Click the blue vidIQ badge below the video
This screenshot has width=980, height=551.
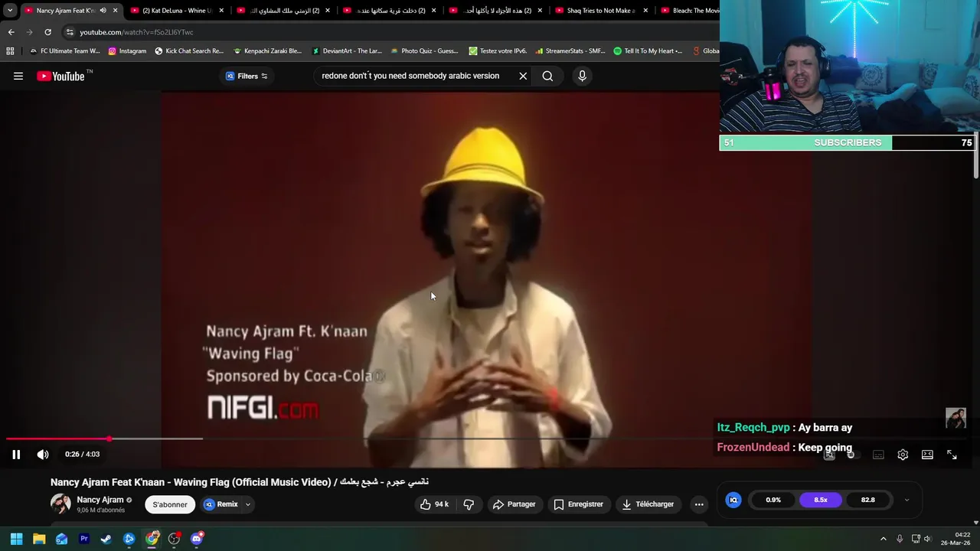coord(733,500)
